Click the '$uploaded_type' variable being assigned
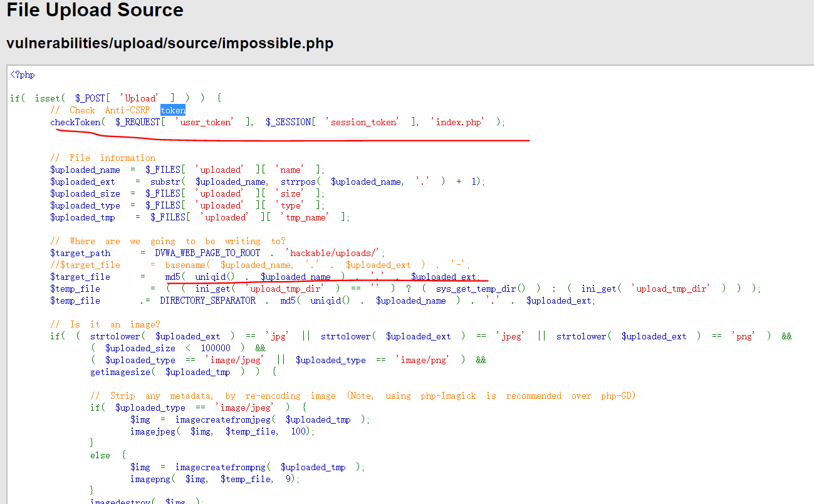 85,205
